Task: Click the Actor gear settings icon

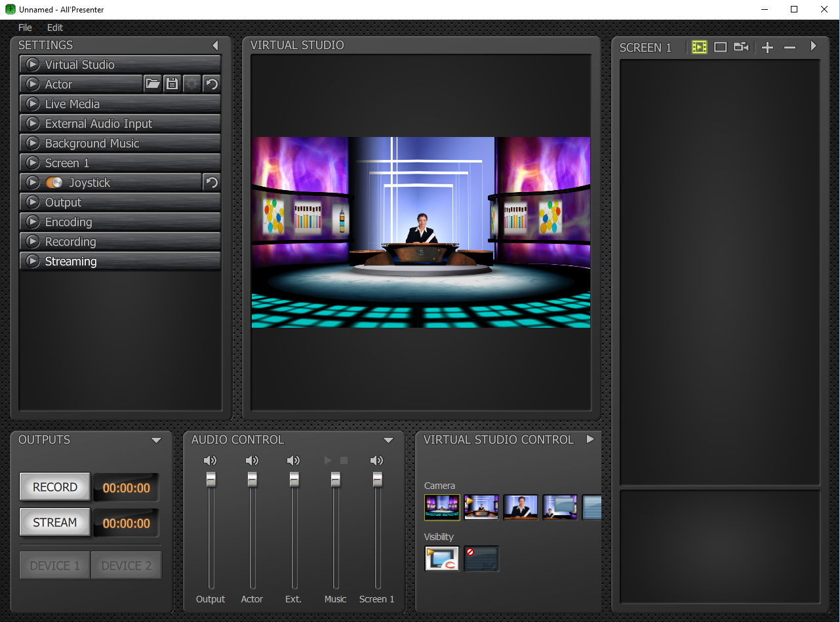Action: pos(191,84)
